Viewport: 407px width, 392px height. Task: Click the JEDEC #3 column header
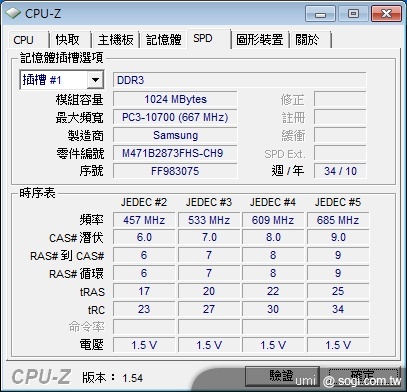(x=209, y=202)
